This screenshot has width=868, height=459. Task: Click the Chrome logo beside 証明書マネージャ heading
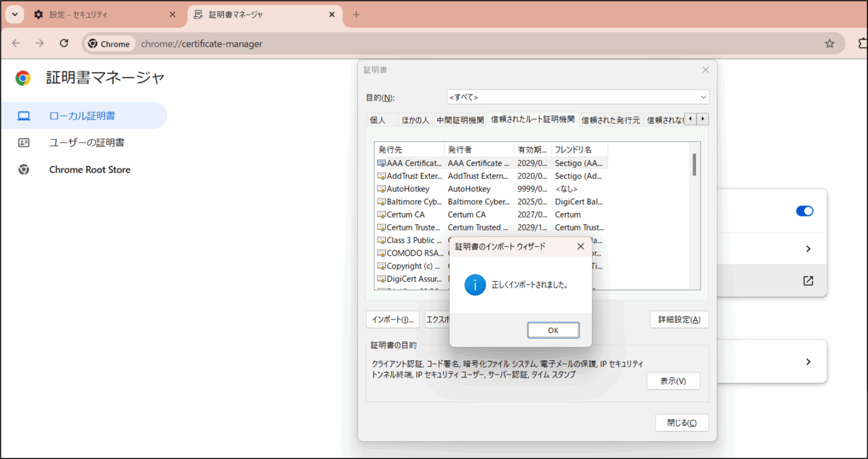[x=22, y=78]
